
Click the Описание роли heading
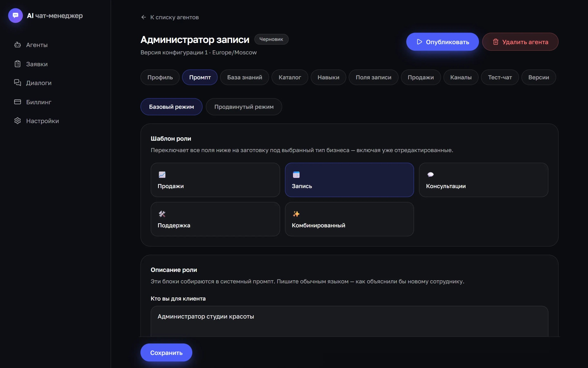(x=174, y=270)
